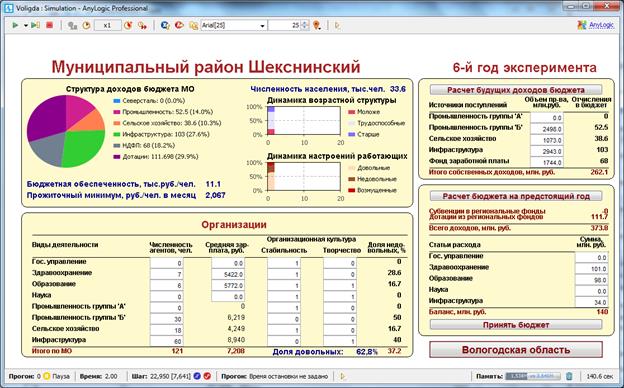624x388 pixels.
Task: Click the Прожиточный минимум value 2,067
Action: 215,195
